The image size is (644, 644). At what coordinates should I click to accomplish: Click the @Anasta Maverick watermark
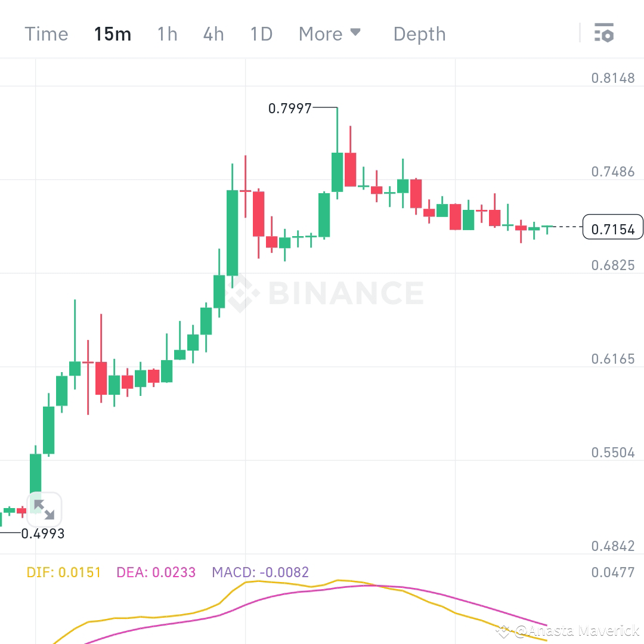click(572, 630)
